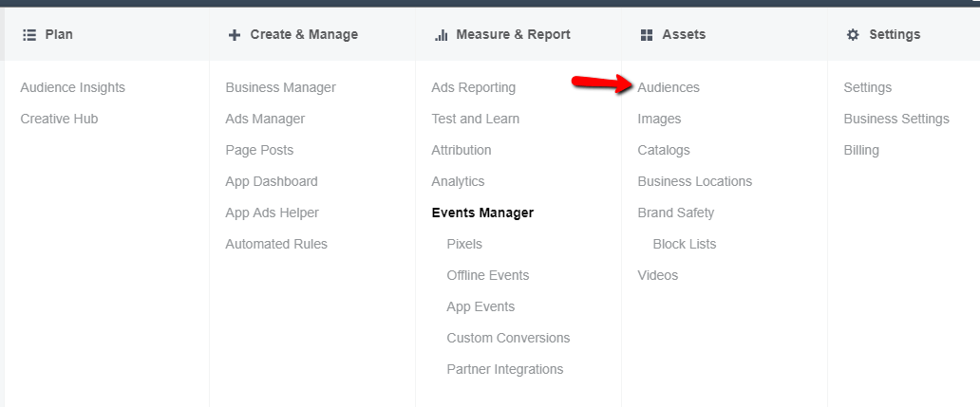Open Catalogs in Assets

pyautogui.click(x=664, y=150)
